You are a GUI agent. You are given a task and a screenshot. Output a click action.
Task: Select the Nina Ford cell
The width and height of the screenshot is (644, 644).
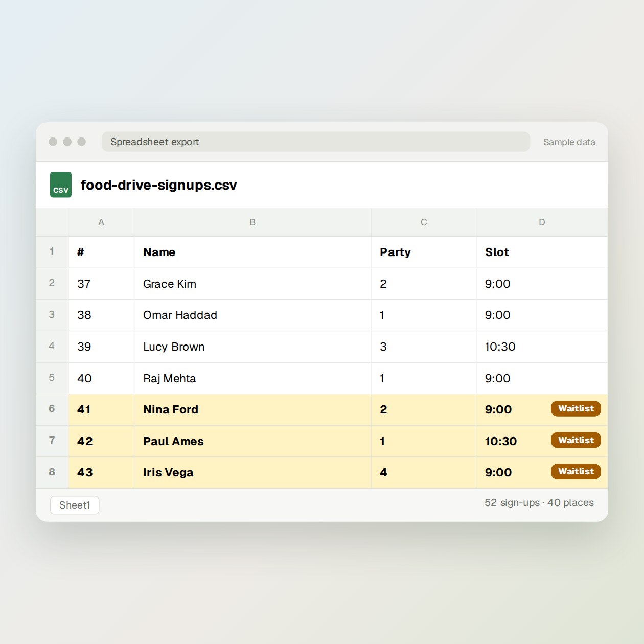point(252,409)
